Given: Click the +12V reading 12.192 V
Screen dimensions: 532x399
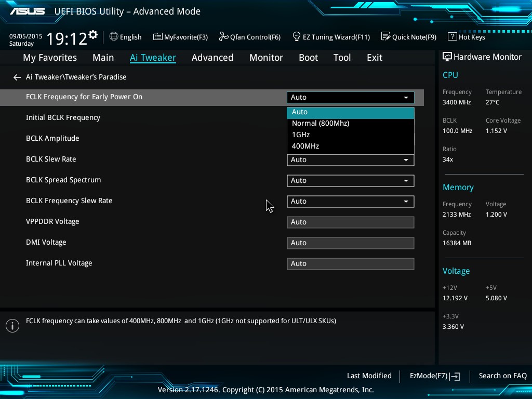Looking at the screenshot, I should point(455,298).
